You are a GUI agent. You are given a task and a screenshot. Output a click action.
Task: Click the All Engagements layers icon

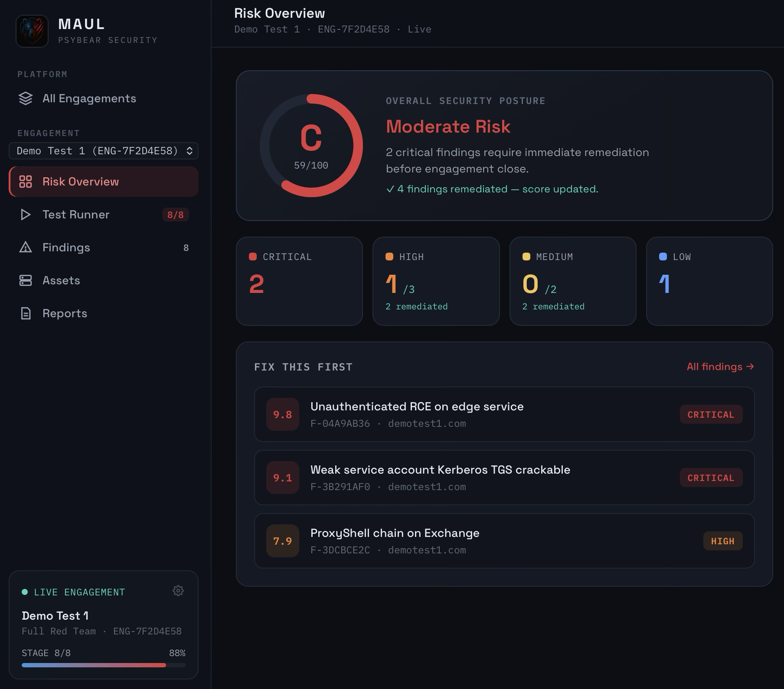tap(26, 99)
